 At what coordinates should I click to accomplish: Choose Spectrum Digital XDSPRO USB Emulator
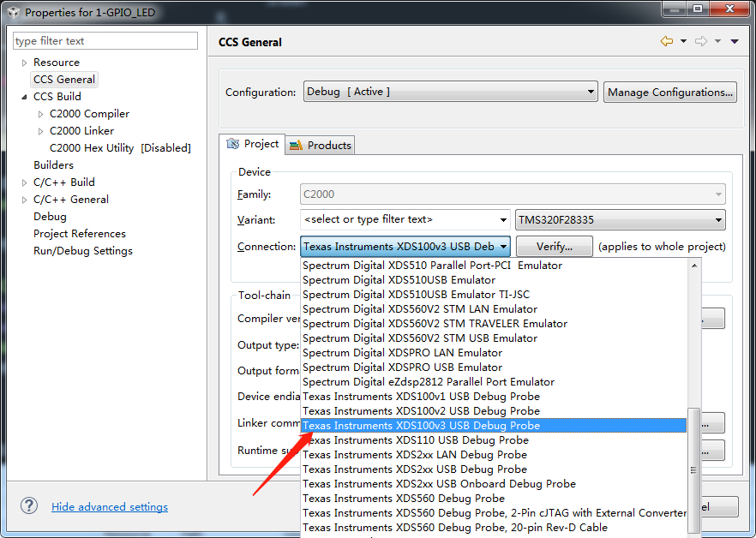tap(494, 368)
